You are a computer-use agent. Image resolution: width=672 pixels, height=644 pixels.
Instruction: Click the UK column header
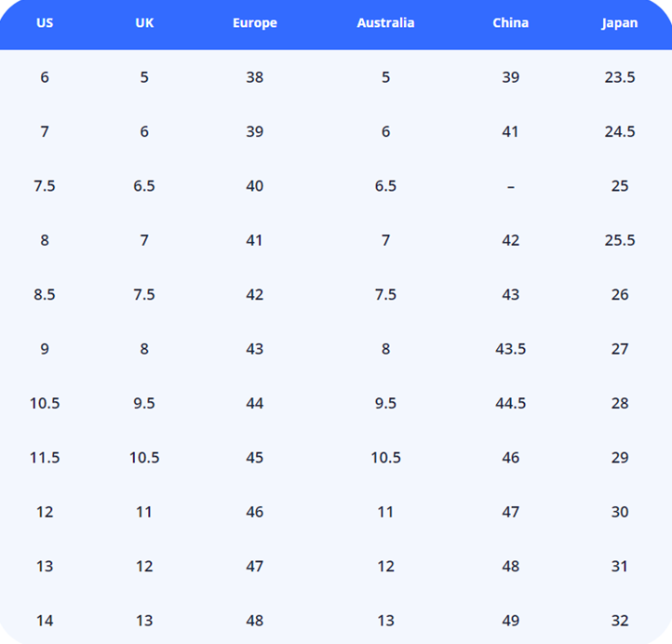(x=144, y=23)
